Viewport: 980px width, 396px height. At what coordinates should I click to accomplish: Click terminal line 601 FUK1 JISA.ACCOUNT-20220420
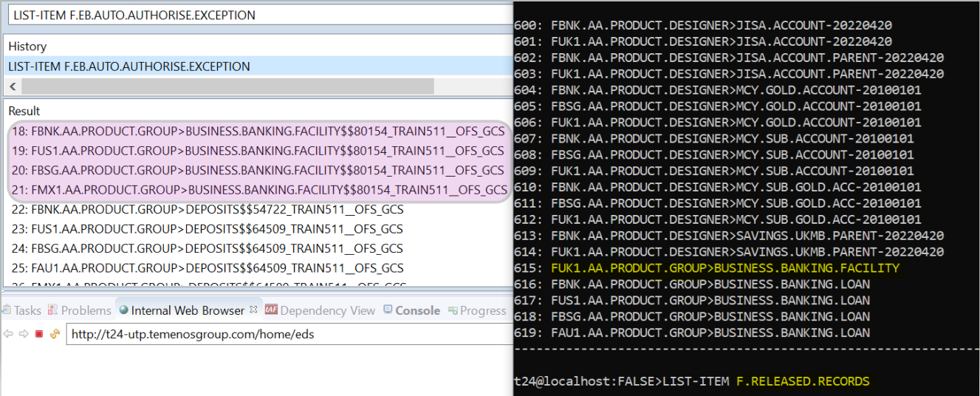pos(703,41)
